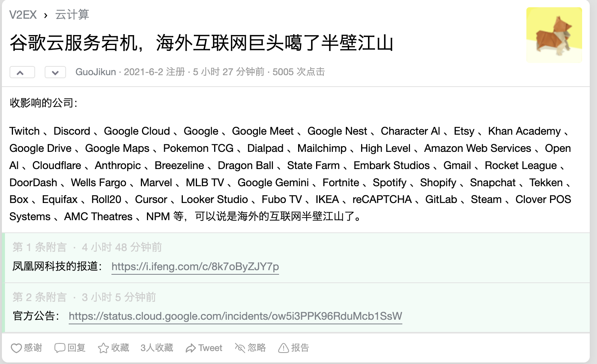Screen dimensions: 597x364
Task: Click the 5 小时 27 分钟前 timestamp
Action: 229,72
